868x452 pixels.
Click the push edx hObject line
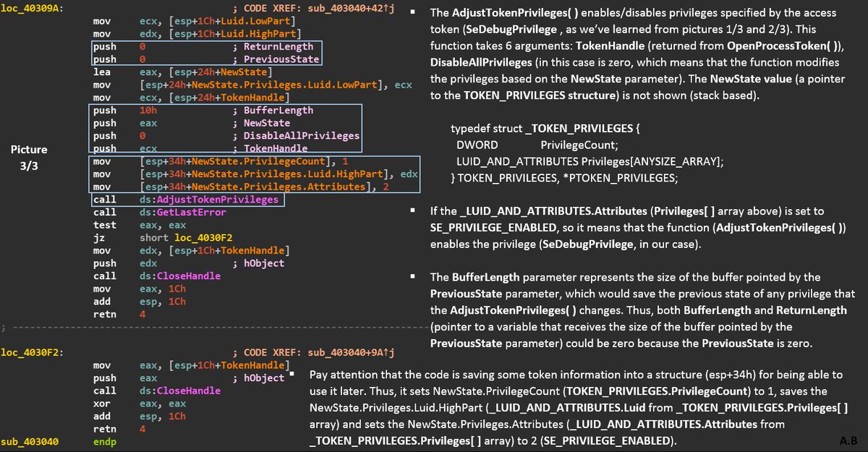(x=189, y=263)
